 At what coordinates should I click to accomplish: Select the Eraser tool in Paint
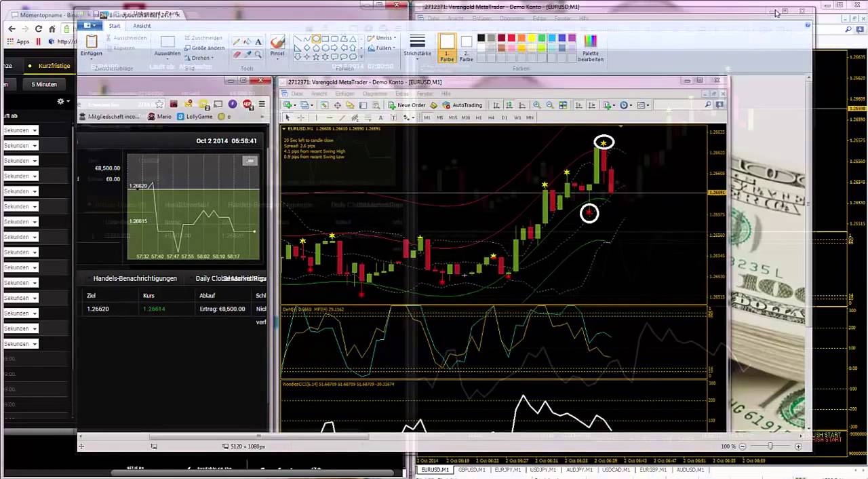[236, 54]
